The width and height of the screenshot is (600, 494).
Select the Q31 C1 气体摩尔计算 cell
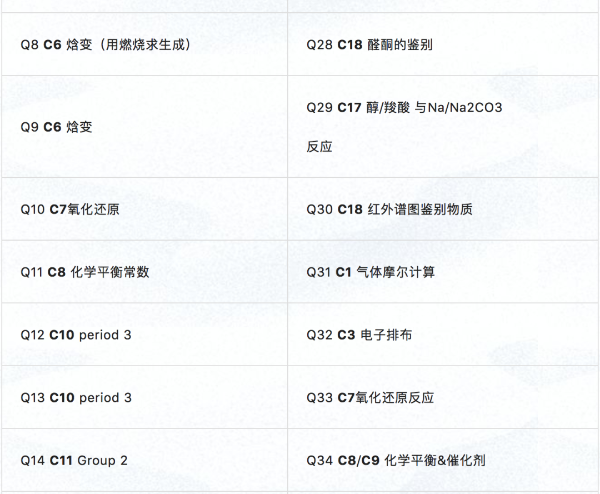(x=371, y=272)
